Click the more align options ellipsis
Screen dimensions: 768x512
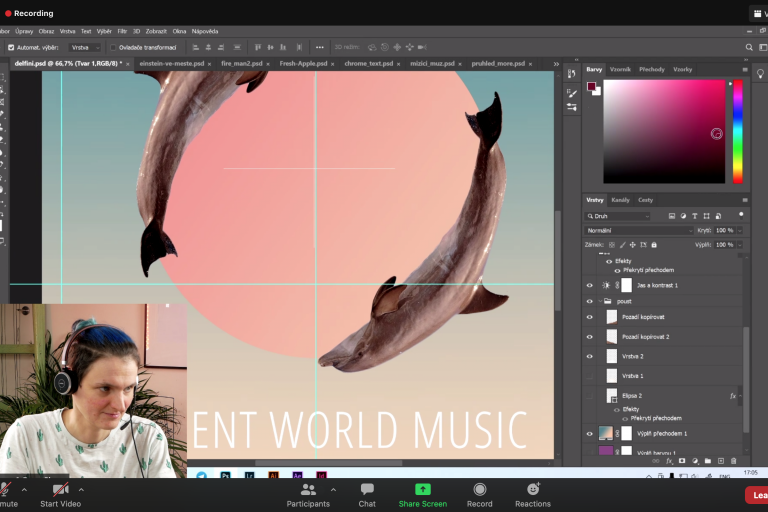coord(319,47)
